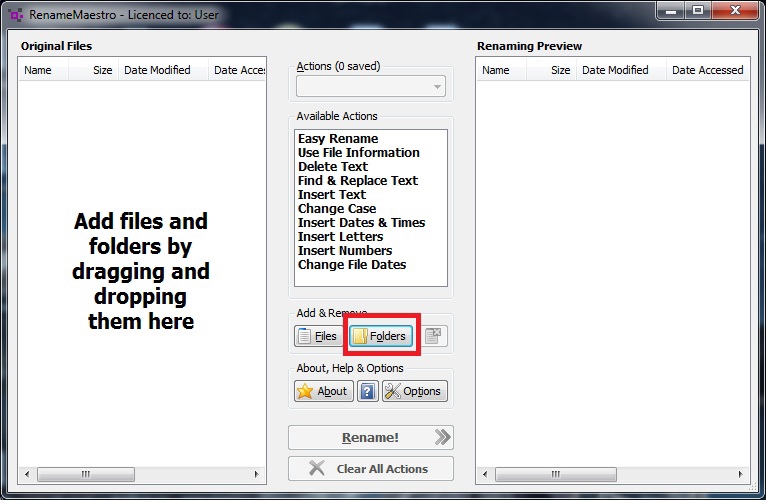Image resolution: width=766 pixels, height=502 pixels.
Task: Click the star icon on About button
Action: pyautogui.click(x=305, y=391)
